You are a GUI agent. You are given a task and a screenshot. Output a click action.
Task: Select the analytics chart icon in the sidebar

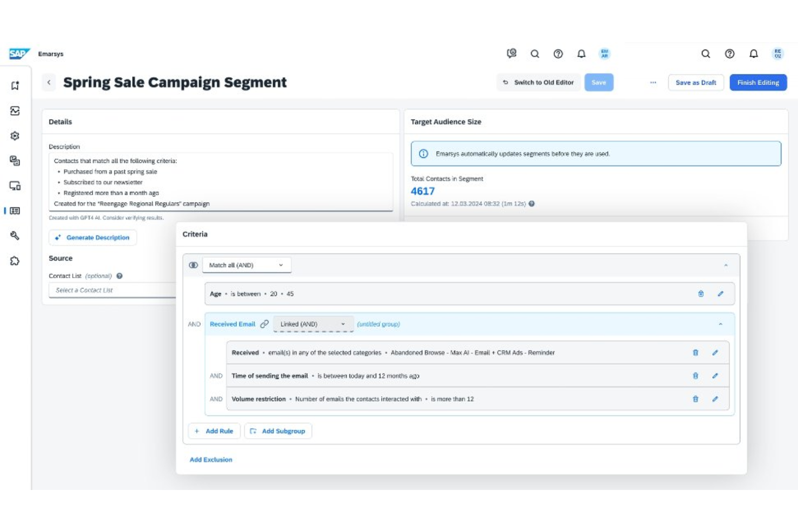coord(16,110)
